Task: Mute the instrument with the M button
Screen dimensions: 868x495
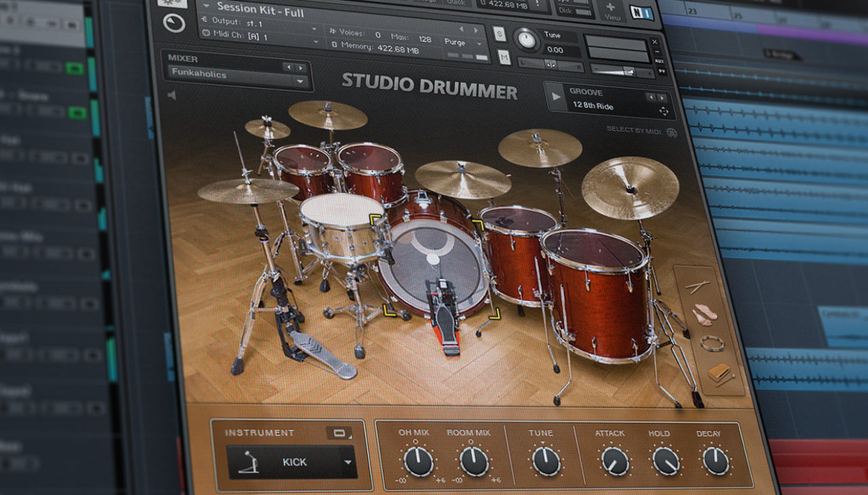Action: pyautogui.click(x=503, y=58)
